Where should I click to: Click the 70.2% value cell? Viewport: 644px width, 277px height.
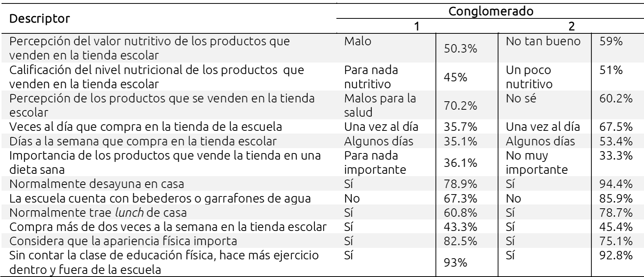click(x=460, y=106)
